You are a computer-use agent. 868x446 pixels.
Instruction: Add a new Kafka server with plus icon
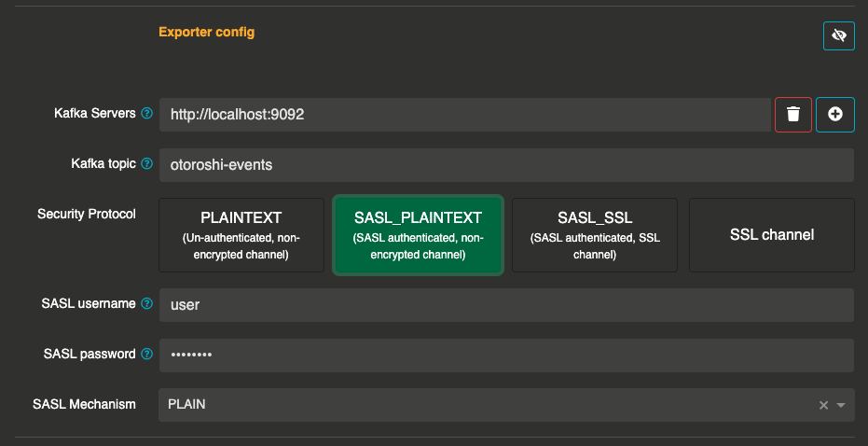click(x=835, y=114)
